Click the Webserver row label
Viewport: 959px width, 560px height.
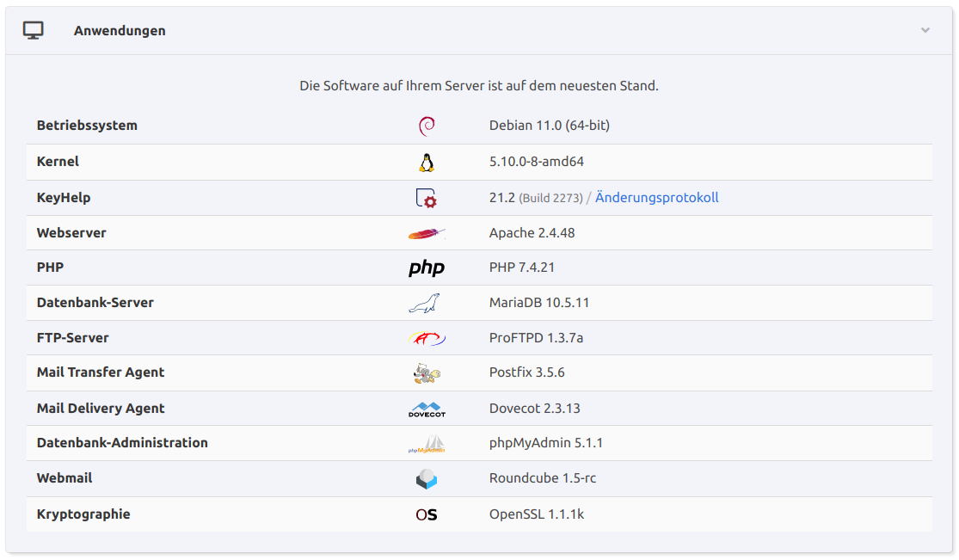71,233
